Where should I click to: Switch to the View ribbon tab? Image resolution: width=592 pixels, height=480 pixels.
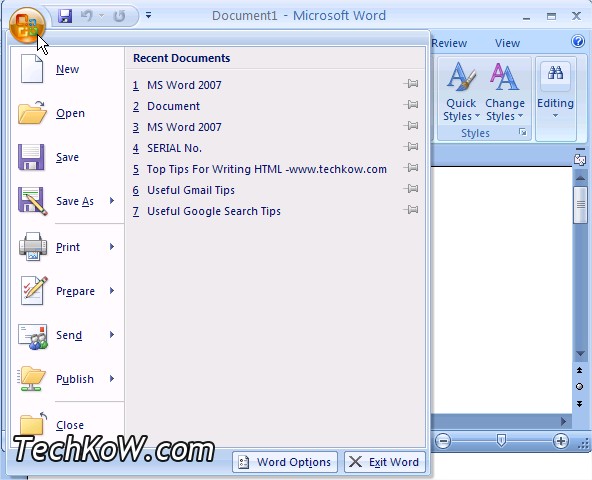click(x=507, y=43)
